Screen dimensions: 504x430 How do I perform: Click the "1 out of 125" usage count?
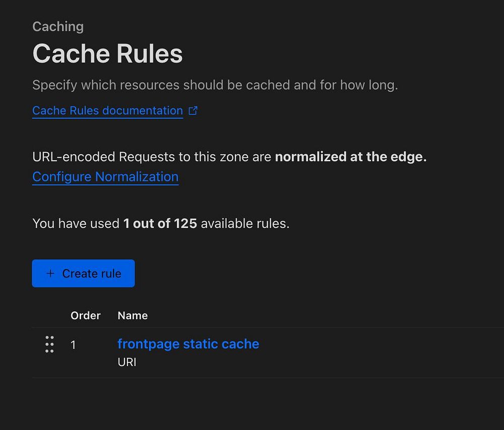[160, 223]
